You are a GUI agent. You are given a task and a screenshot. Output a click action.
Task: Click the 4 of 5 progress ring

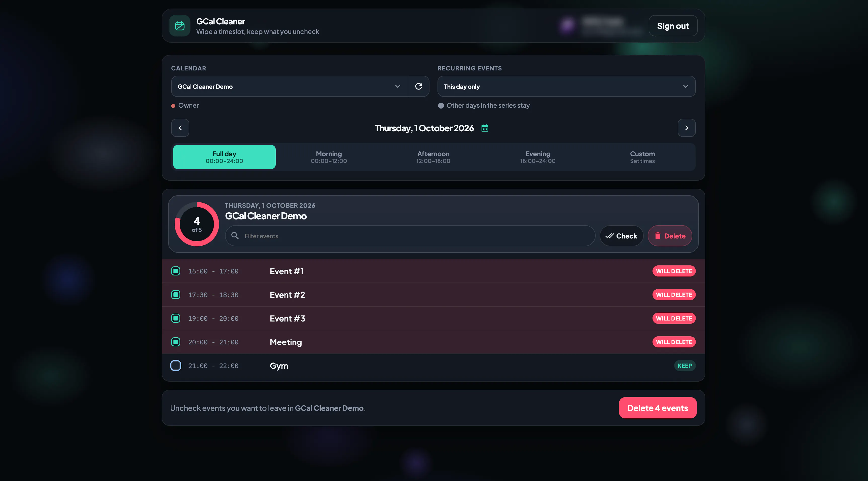[197, 224]
